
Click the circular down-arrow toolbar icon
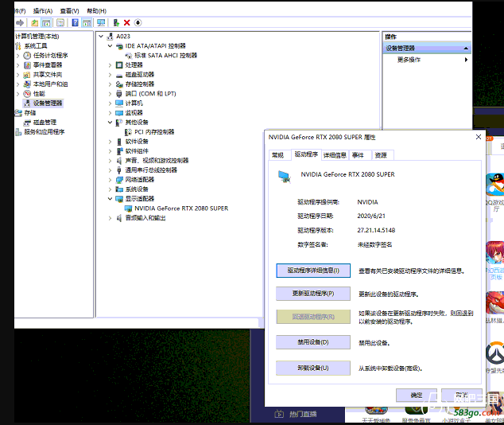pyautogui.click(x=138, y=23)
